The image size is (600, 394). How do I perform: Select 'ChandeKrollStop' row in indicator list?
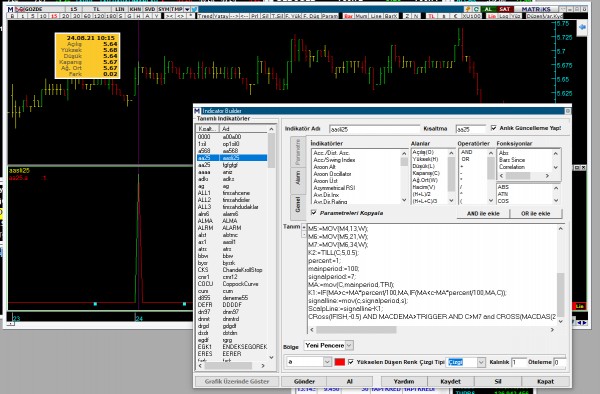click(x=232, y=270)
